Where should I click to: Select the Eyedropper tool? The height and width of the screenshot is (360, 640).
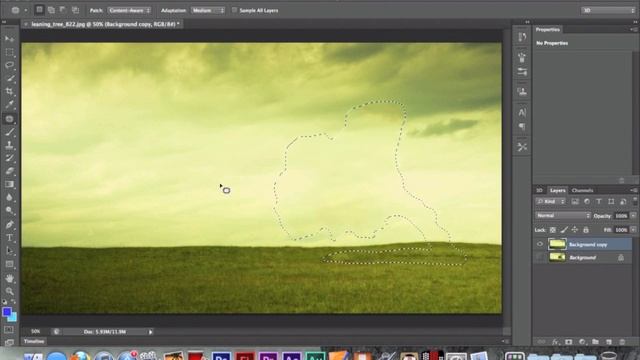click(9, 104)
